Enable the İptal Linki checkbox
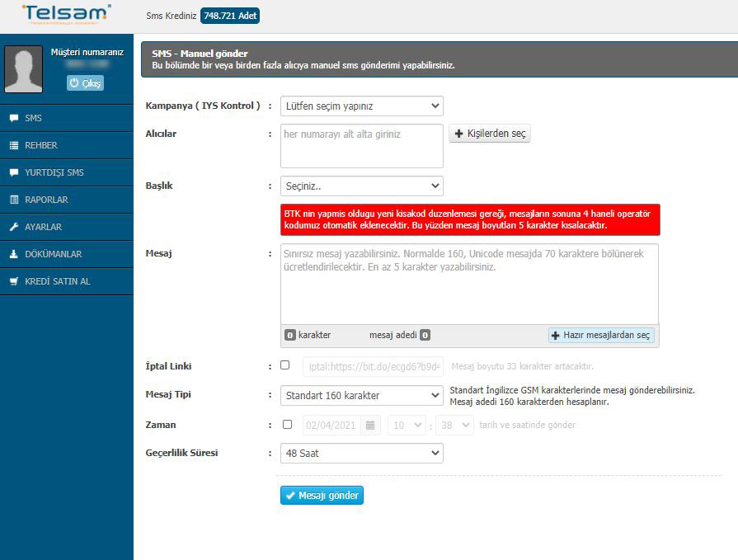This screenshot has height=560, width=738. pyautogui.click(x=284, y=365)
